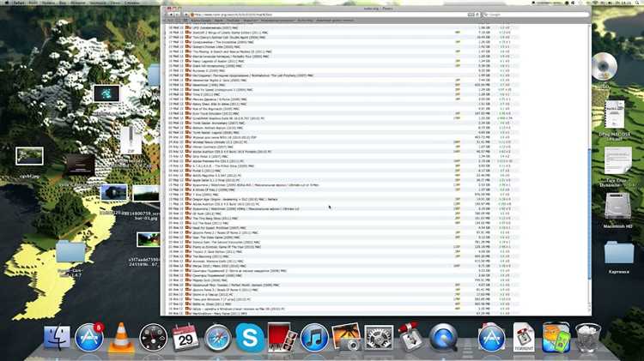Open Photo Booth in the dock
Image resolution: width=644 pixels, height=361 pixels.
point(282,338)
